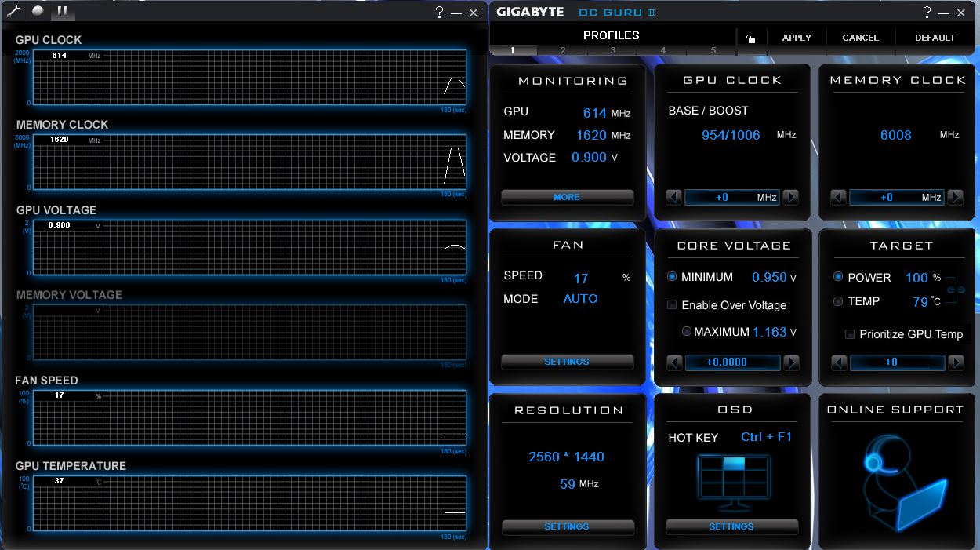The width and height of the screenshot is (980, 550).
Task: Increase GPU clock offset with right arrow
Action: pos(791,198)
